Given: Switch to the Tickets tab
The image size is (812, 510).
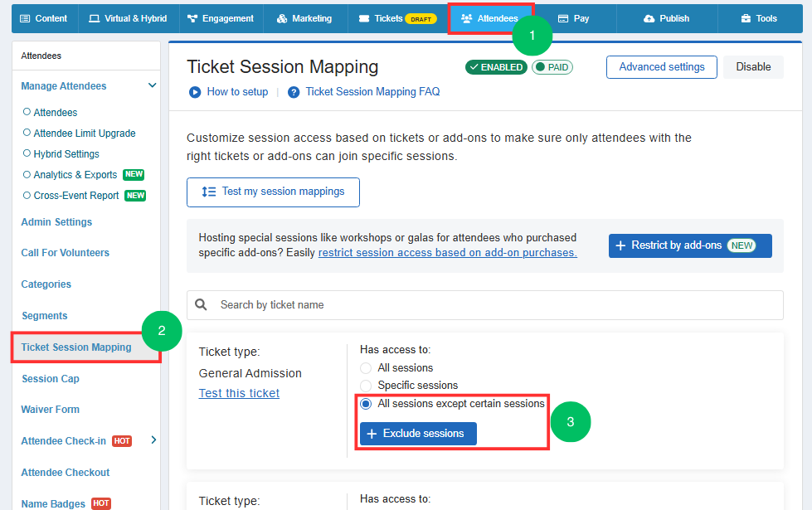Looking at the screenshot, I should coord(398,18).
